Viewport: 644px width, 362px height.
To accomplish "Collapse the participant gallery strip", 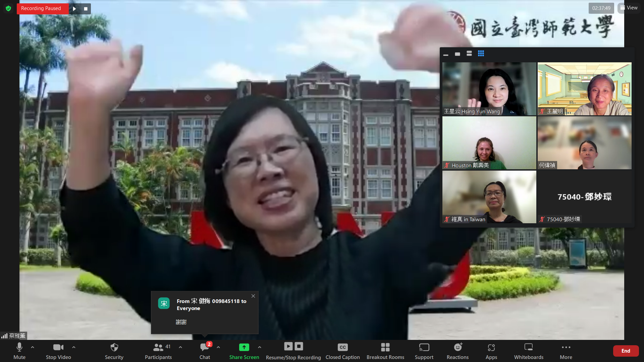I will 446,54.
